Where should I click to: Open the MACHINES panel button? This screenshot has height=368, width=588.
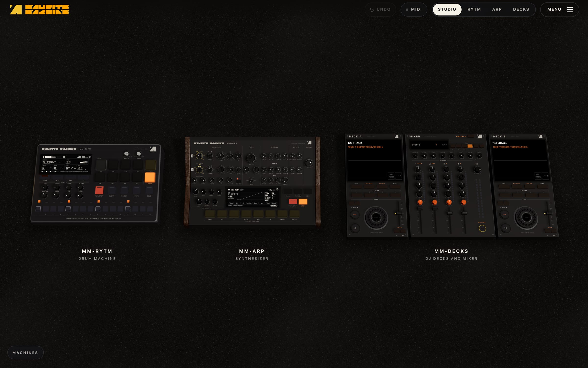click(25, 353)
